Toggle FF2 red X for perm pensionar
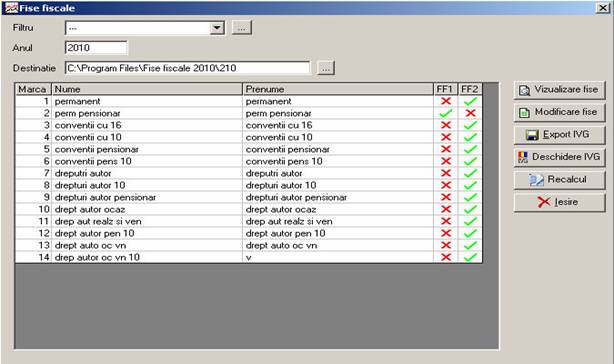The image size is (614, 364). [470, 114]
